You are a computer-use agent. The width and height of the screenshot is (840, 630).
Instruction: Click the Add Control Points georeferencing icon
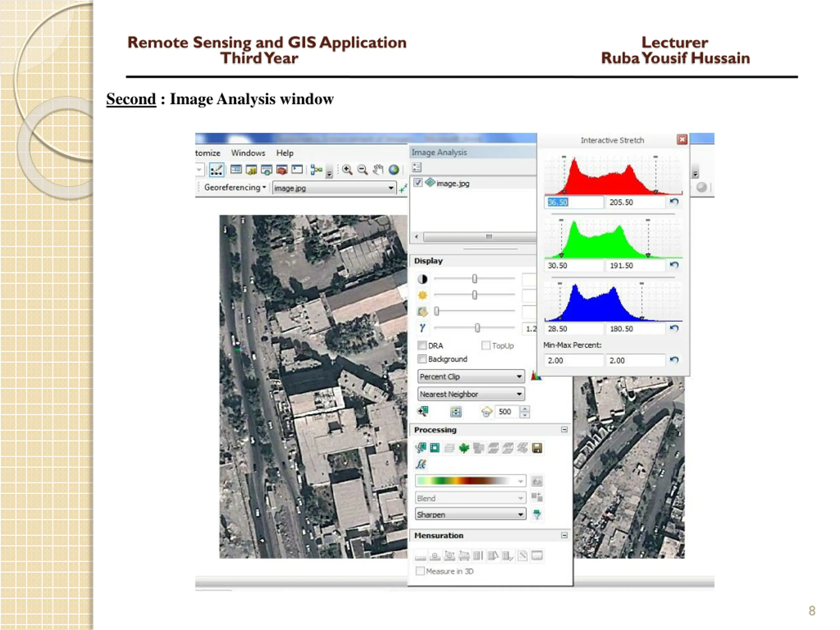click(403, 188)
